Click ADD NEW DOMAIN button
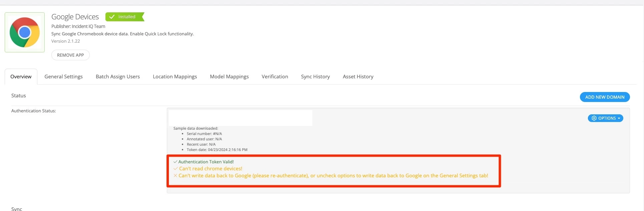This screenshot has width=644, height=211. pos(605,97)
